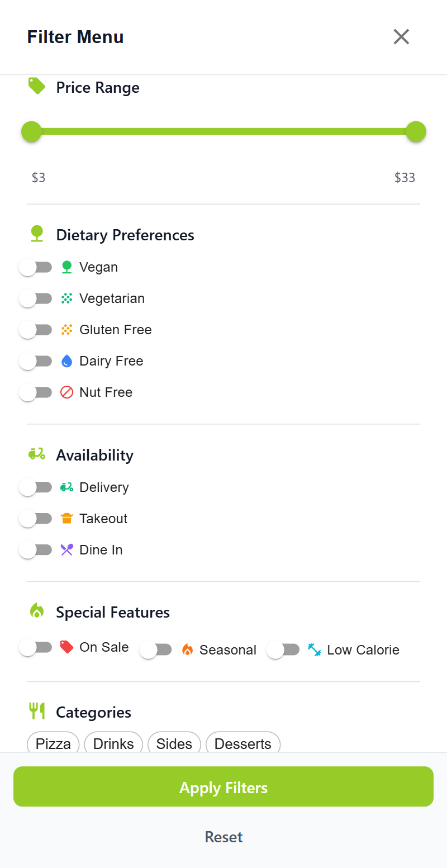Viewport: 447px width, 868px height.
Task: Click the orange Takeout box icon
Action: [x=67, y=519]
